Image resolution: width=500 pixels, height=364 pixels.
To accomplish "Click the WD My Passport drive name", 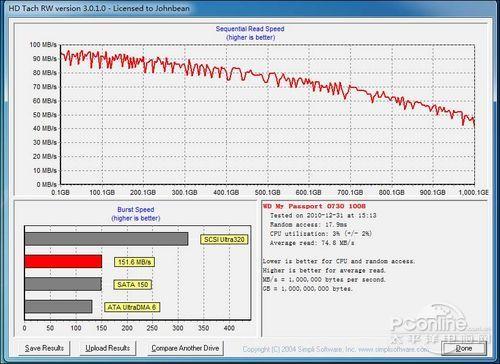I will 314,206.
